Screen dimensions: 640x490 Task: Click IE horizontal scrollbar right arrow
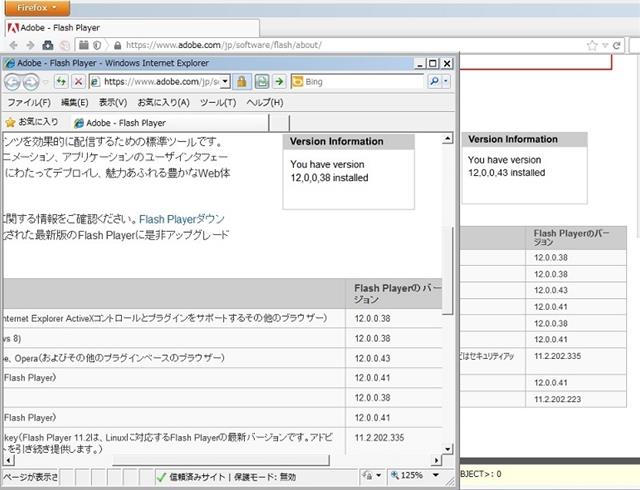pos(436,460)
